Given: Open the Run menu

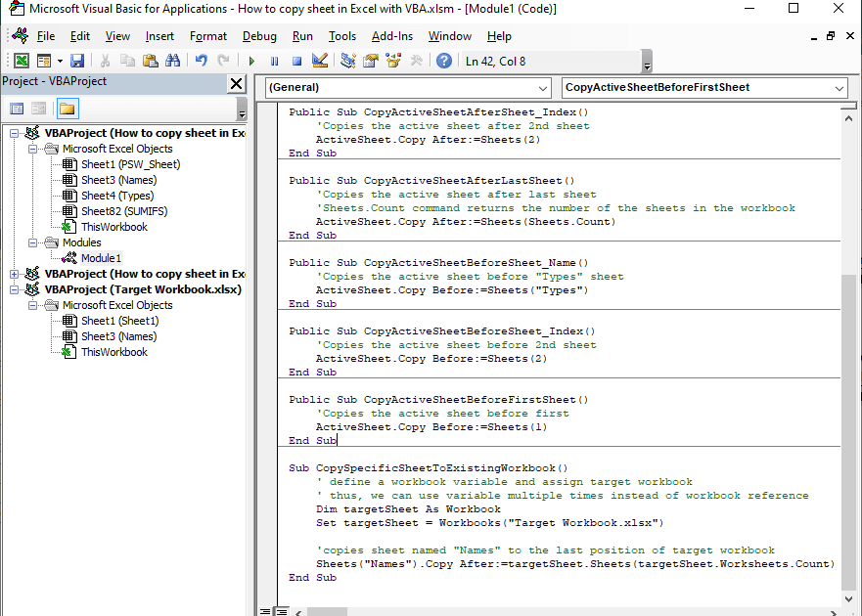Looking at the screenshot, I should (302, 36).
